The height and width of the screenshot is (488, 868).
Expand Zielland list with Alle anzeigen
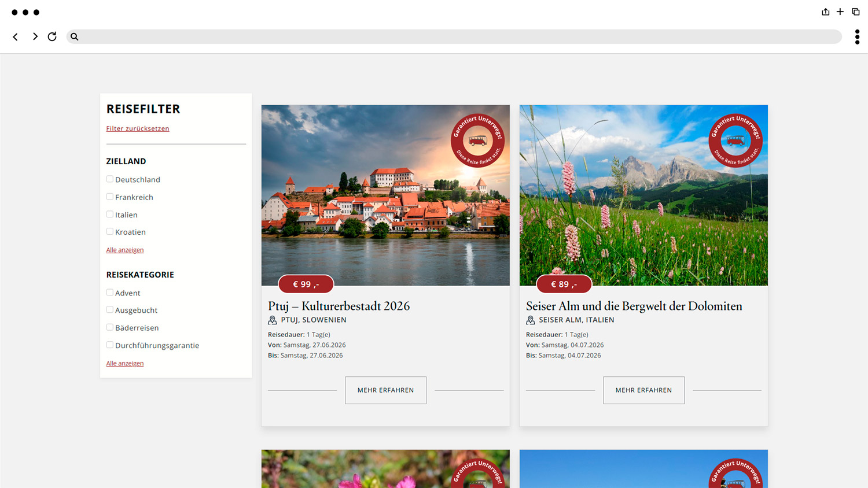click(125, 250)
